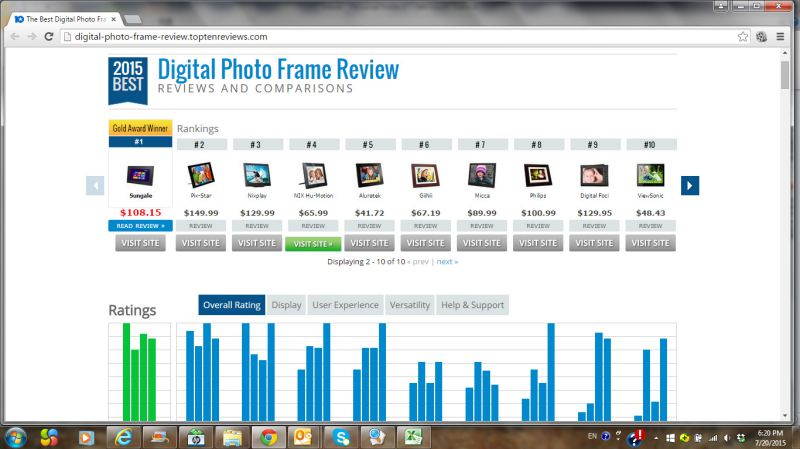Click the browser back arrow

(14, 36)
